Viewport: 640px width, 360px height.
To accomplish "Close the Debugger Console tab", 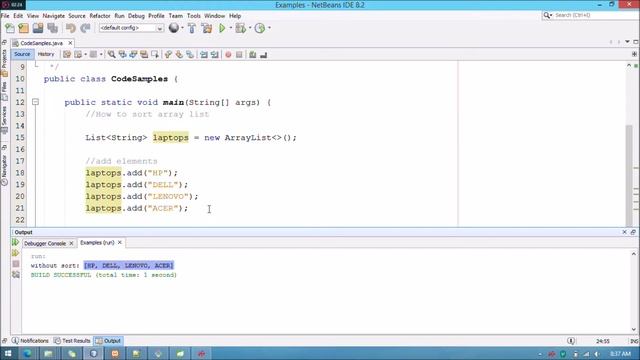I will (71, 243).
